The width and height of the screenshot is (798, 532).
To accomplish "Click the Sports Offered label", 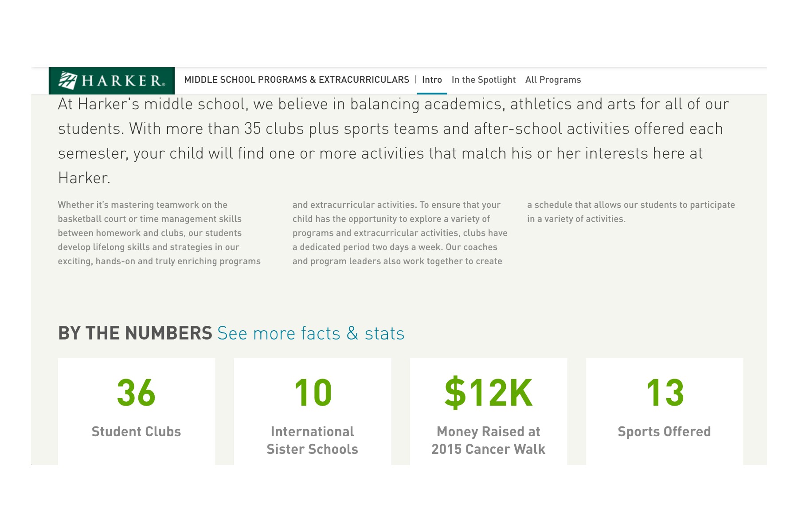I will click(x=664, y=432).
